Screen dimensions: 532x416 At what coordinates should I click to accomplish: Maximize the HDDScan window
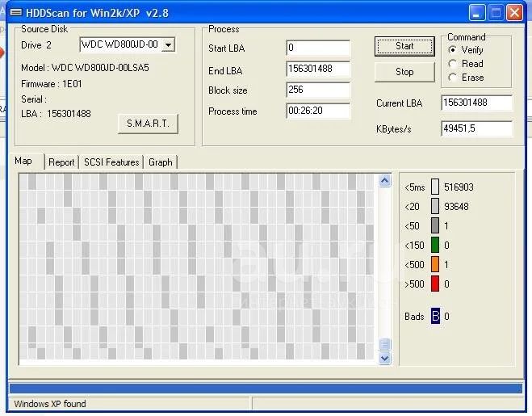tap(496, 13)
